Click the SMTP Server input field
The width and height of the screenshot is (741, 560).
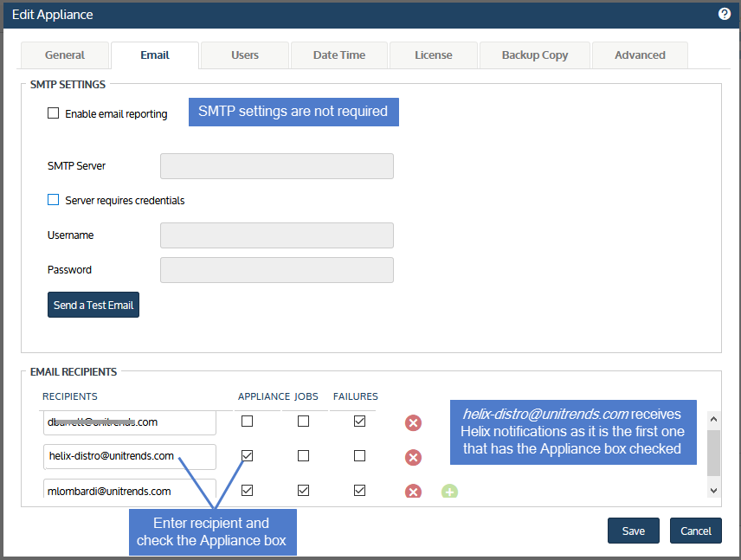(277, 166)
